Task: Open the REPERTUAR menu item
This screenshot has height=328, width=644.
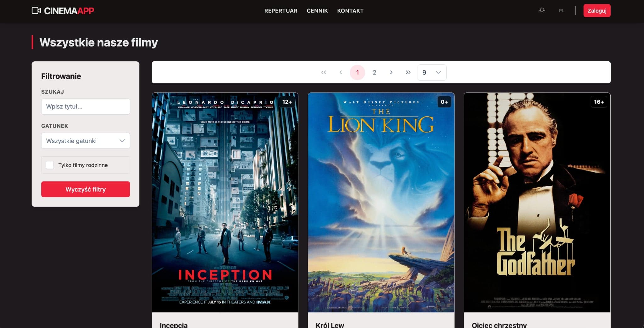Action: pos(281,10)
